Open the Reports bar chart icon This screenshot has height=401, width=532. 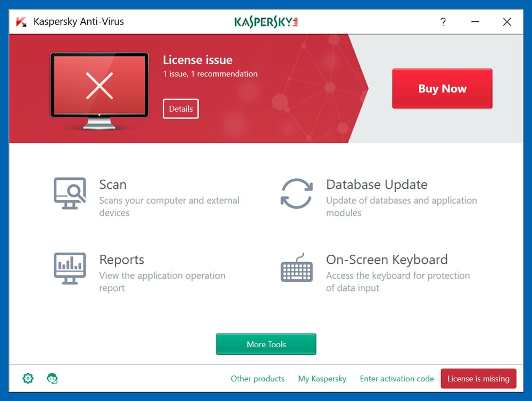[x=70, y=269]
